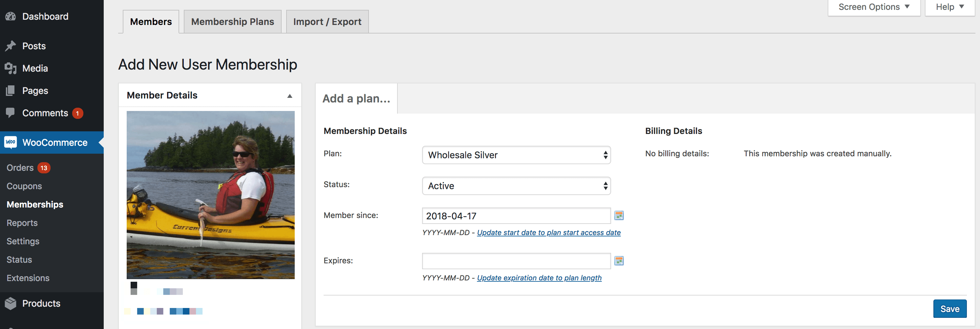Click the Dashboard gauge icon

11,16
